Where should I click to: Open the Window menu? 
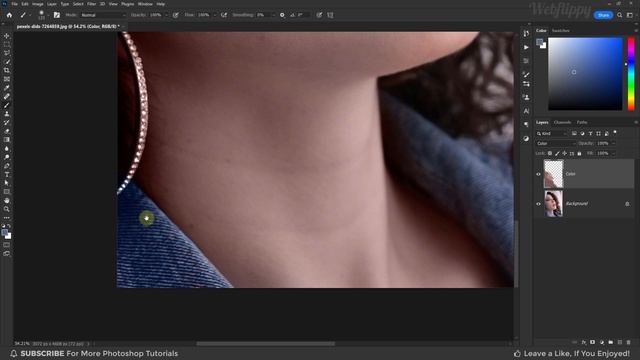145,4
